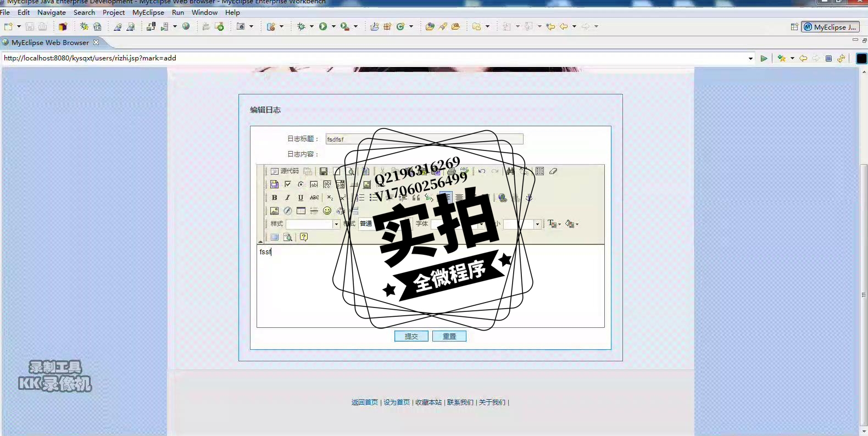Collapse the editor toolbar with the small arrow

tap(260, 241)
